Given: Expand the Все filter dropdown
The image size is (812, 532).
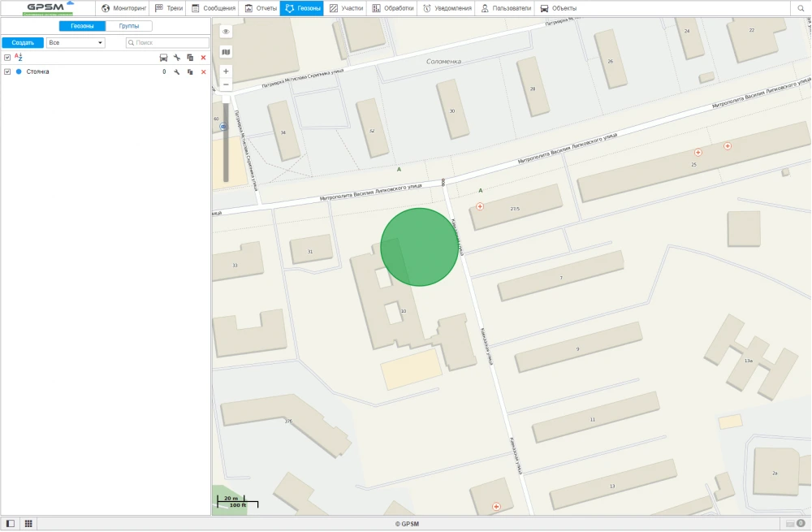Looking at the screenshot, I should [x=76, y=42].
